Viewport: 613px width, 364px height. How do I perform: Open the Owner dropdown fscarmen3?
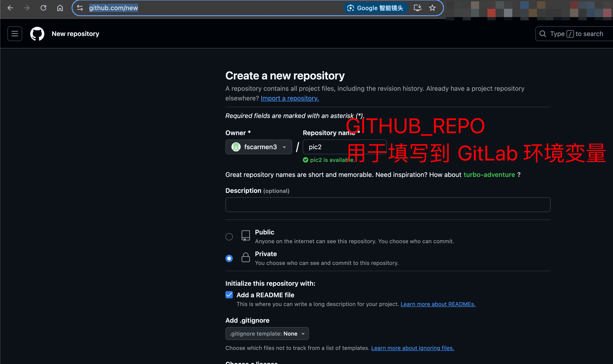[259, 147]
